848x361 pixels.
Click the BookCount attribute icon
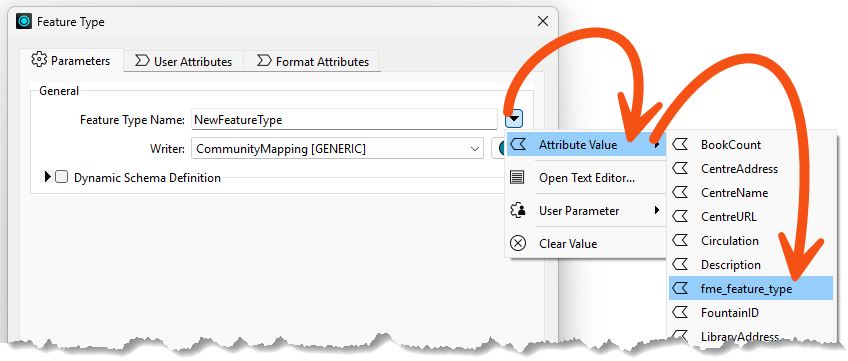pos(680,144)
